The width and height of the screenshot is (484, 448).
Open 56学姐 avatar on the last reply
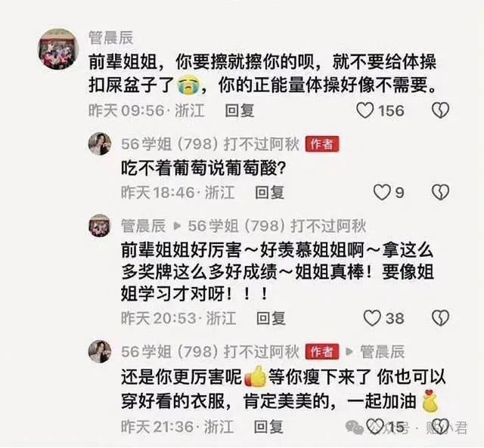pos(100,351)
